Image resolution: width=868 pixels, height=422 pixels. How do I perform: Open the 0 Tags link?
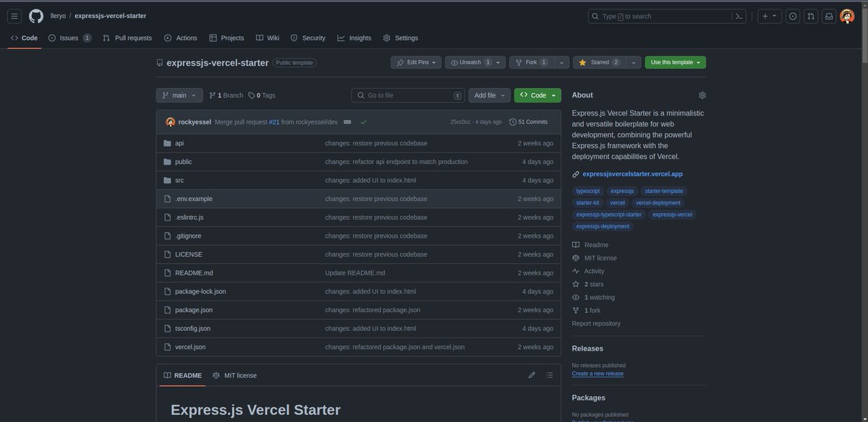[x=262, y=95]
